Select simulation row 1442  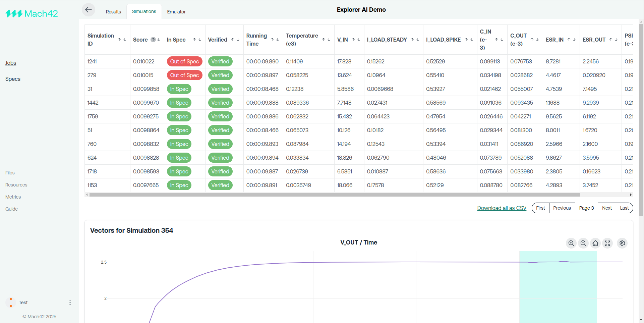tap(93, 103)
